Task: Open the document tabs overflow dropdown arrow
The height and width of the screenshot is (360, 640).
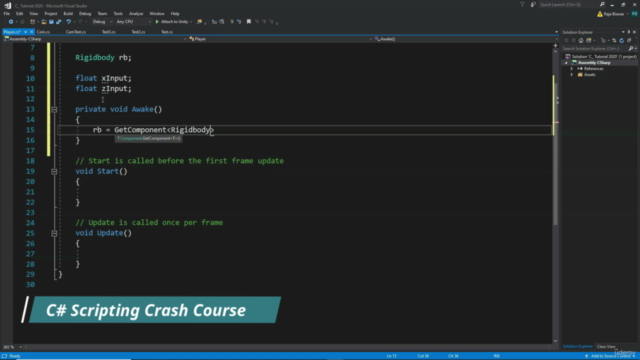Action: pyautogui.click(x=556, y=32)
